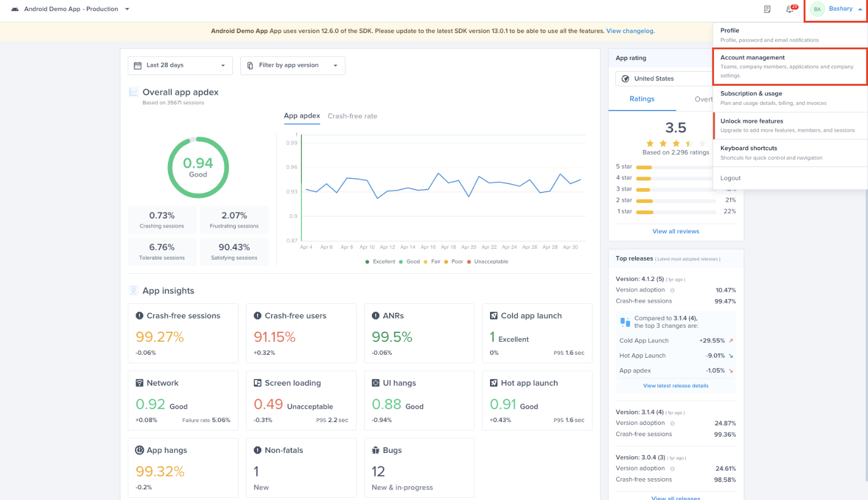This screenshot has width=868, height=500.
Task: Open the documentation page icon in header
Action: [x=767, y=9]
